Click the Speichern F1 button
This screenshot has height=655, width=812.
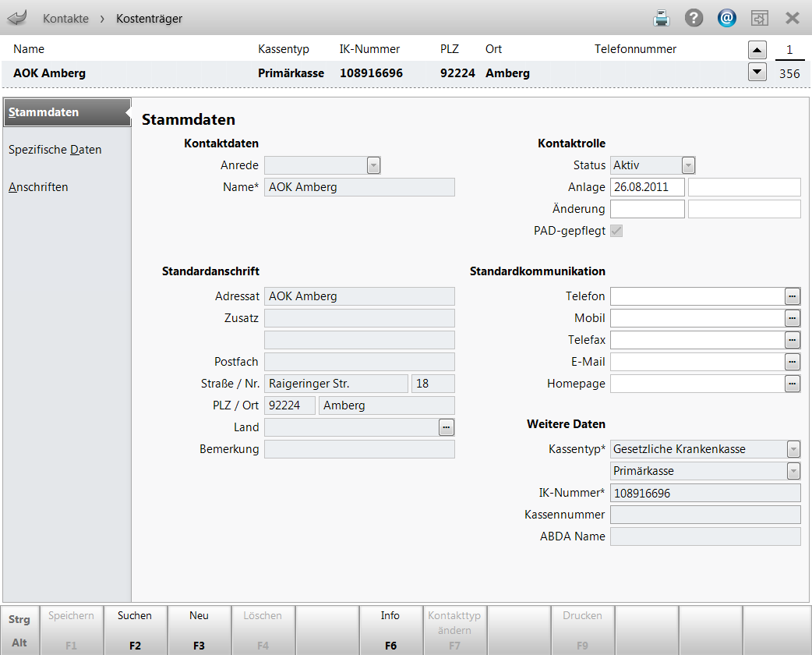pos(72,630)
